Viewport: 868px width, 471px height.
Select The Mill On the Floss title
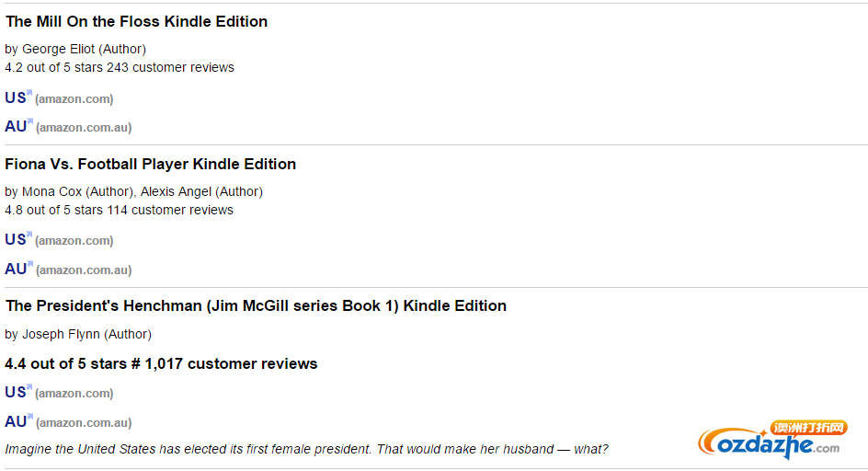coord(137,21)
